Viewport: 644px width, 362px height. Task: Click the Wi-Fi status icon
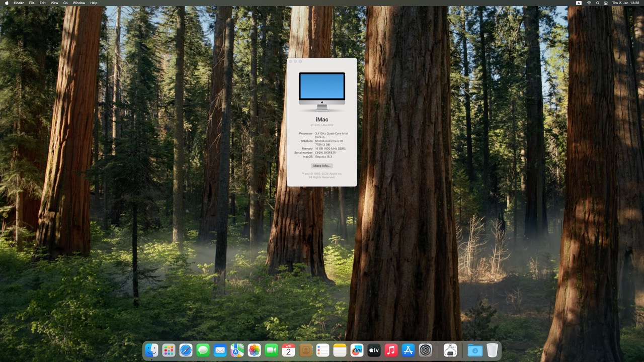589,3
